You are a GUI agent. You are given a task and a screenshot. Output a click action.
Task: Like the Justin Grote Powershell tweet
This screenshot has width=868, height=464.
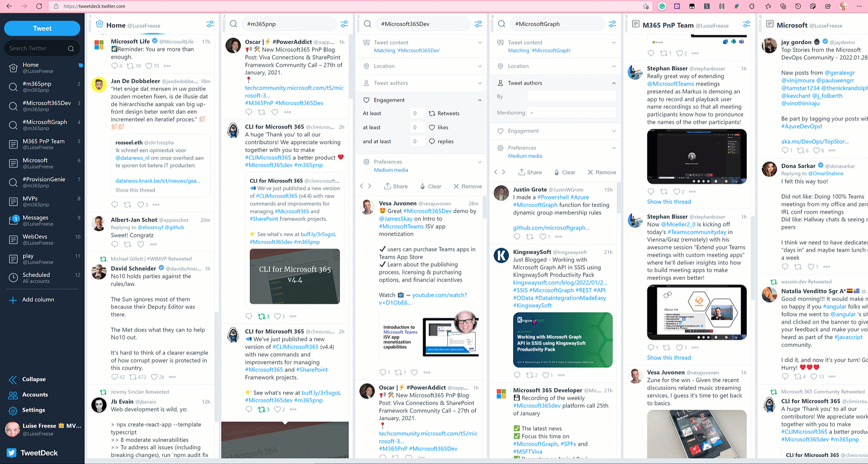[x=542, y=237]
